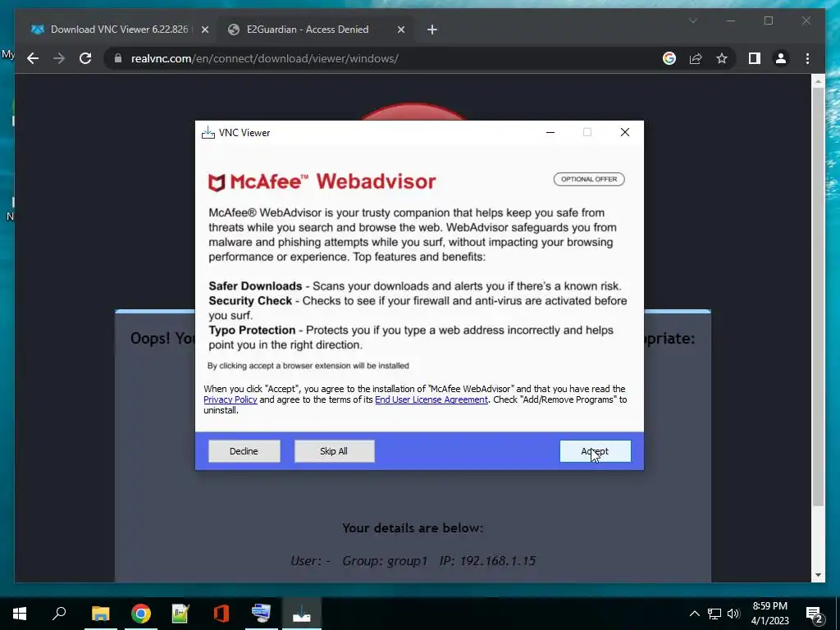Screen dimensions: 840x630
Task: Click the Typo Protection heading
Action: click(252, 330)
